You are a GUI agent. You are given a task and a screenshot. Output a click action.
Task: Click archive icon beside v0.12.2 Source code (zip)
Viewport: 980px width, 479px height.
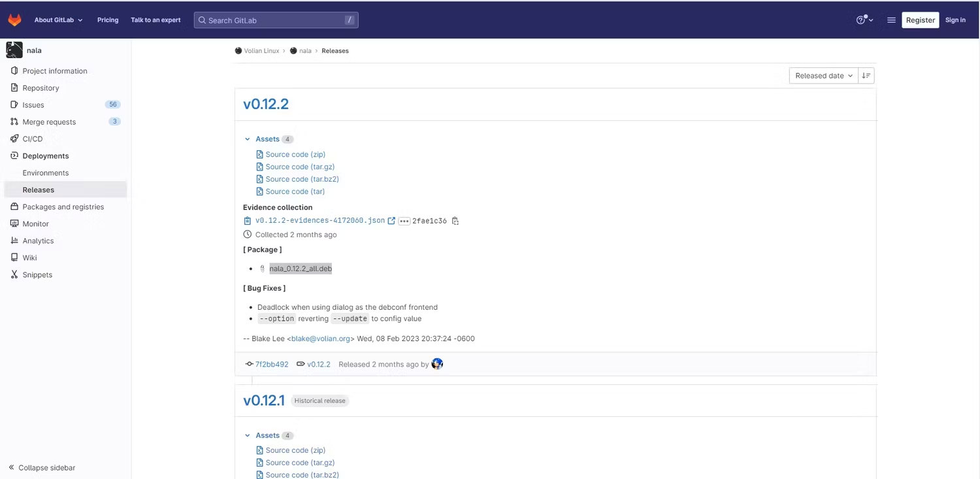tap(260, 154)
